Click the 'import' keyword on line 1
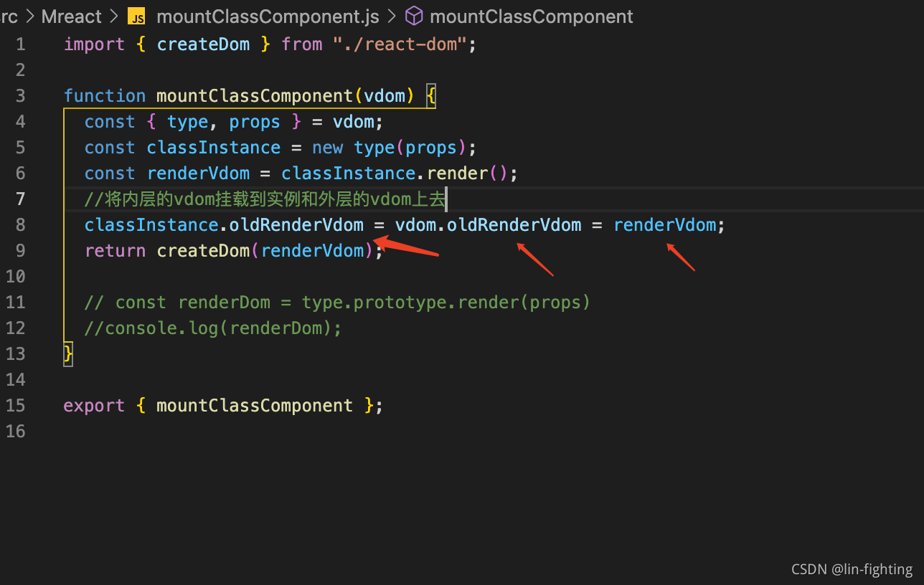 point(94,44)
